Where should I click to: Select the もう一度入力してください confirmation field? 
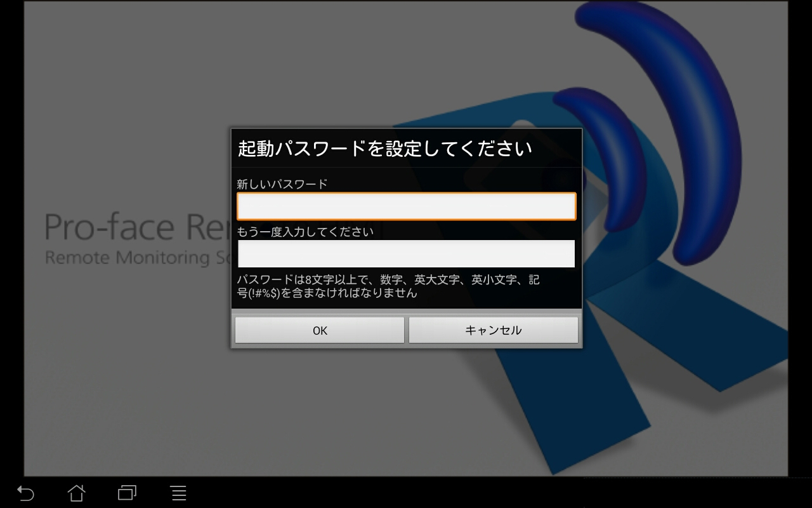(406, 253)
